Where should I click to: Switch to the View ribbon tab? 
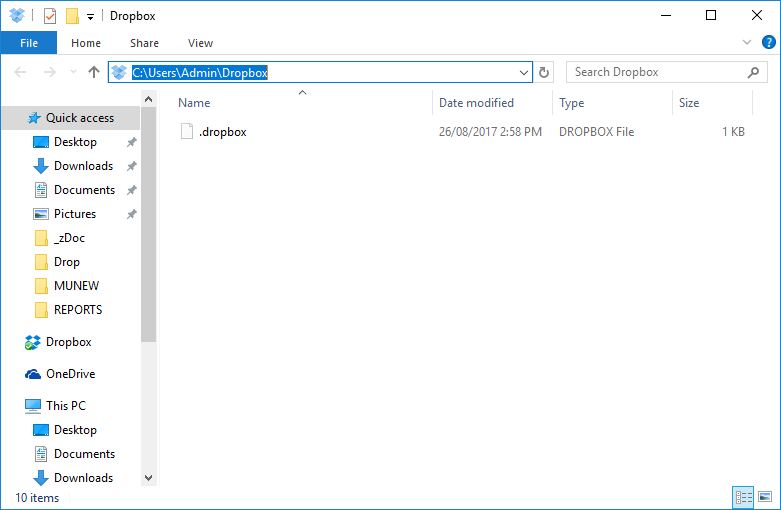(x=200, y=43)
